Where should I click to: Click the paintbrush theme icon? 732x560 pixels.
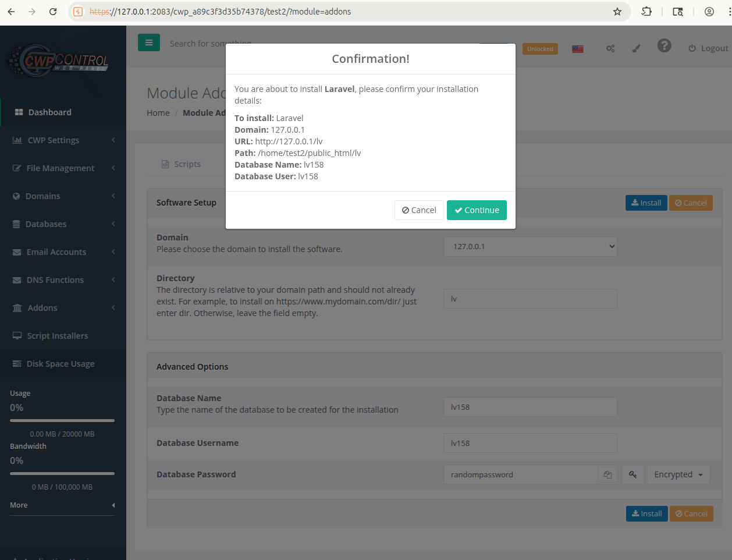[636, 48]
